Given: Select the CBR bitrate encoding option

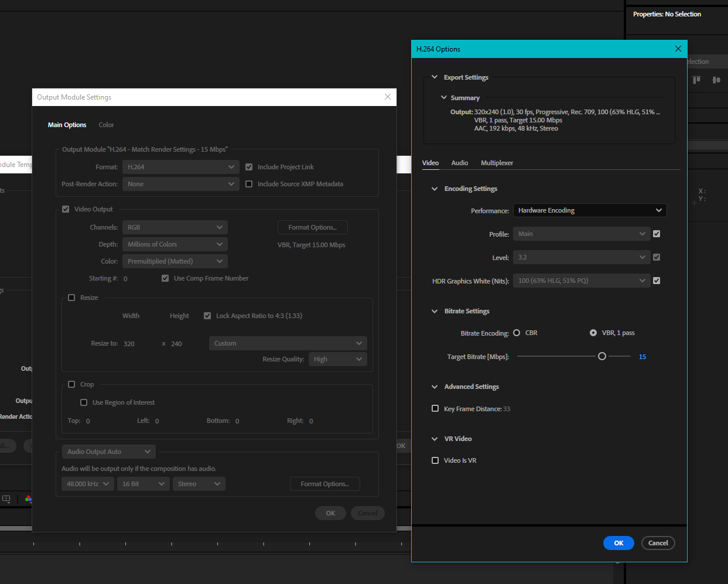Looking at the screenshot, I should click(x=518, y=332).
